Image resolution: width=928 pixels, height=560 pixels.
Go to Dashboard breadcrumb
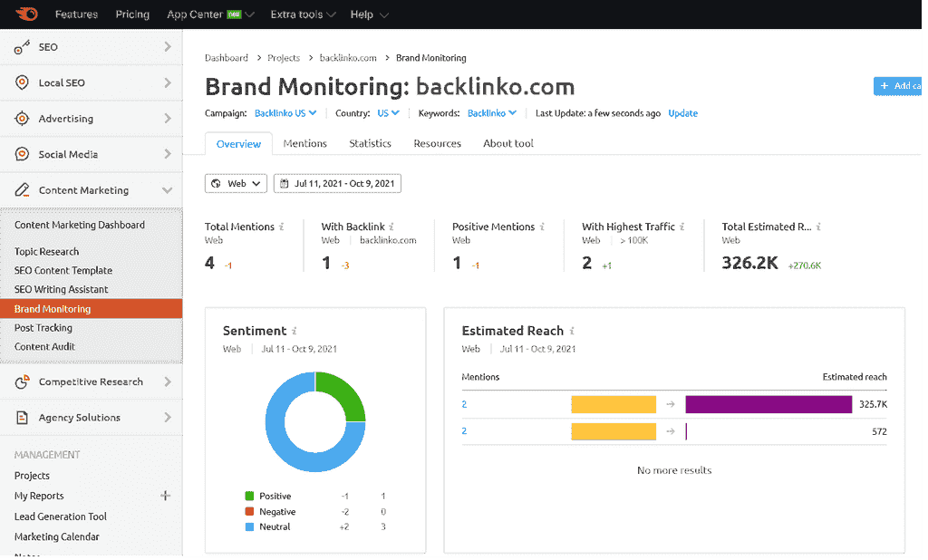click(x=226, y=58)
